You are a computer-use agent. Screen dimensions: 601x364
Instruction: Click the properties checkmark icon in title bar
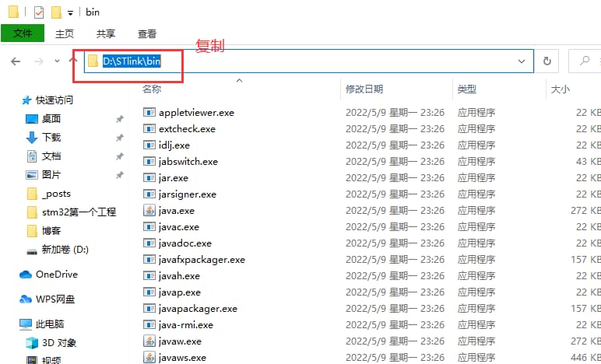(x=39, y=12)
